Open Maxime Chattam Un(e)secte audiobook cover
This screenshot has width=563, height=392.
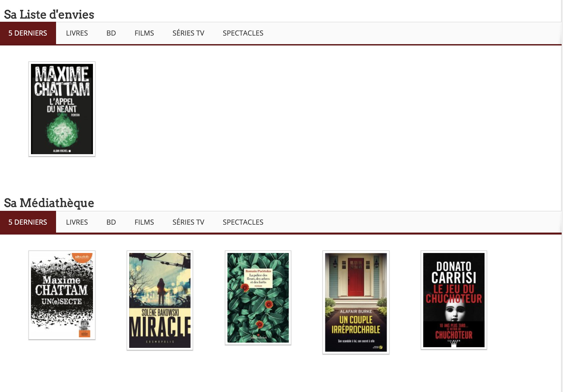click(62, 295)
